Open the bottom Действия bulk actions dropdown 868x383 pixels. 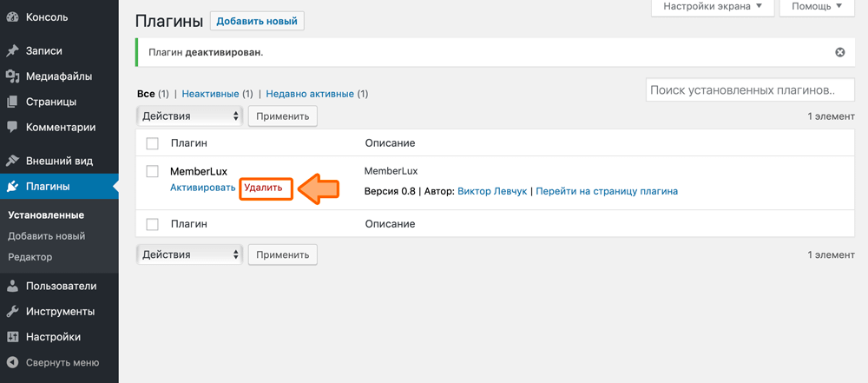(x=189, y=254)
